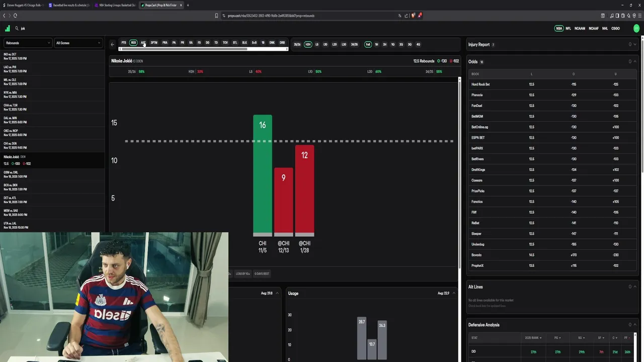Select the Nikola Jokić sidebar entry

(x=52, y=160)
